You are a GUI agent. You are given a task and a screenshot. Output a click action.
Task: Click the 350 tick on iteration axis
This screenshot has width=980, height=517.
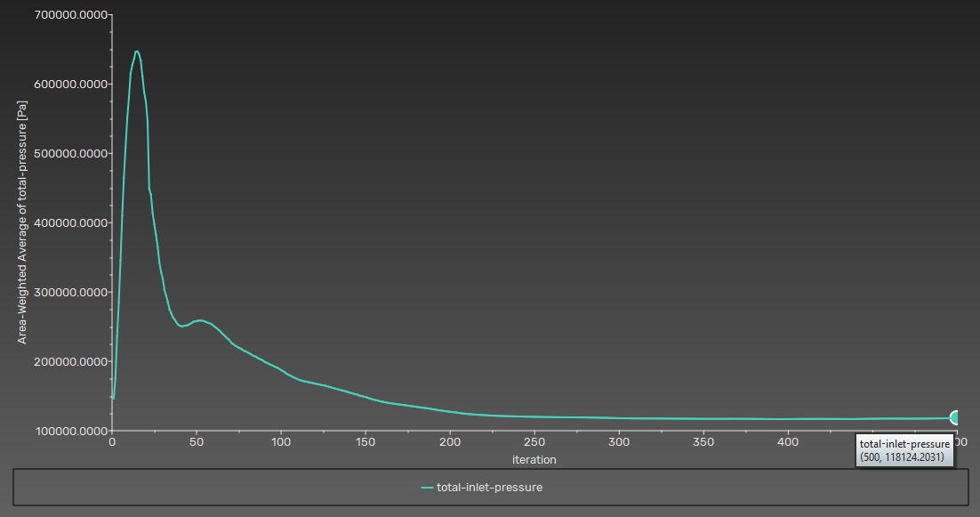click(x=703, y=442)
